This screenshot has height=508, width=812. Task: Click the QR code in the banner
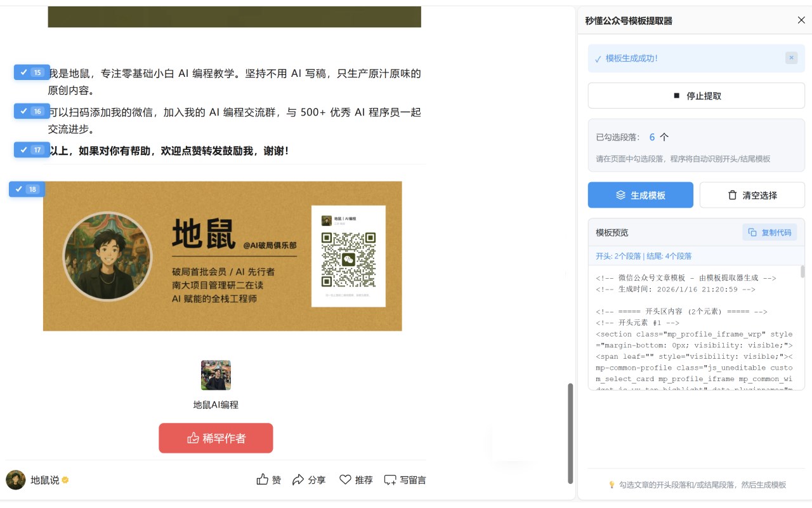348,260
